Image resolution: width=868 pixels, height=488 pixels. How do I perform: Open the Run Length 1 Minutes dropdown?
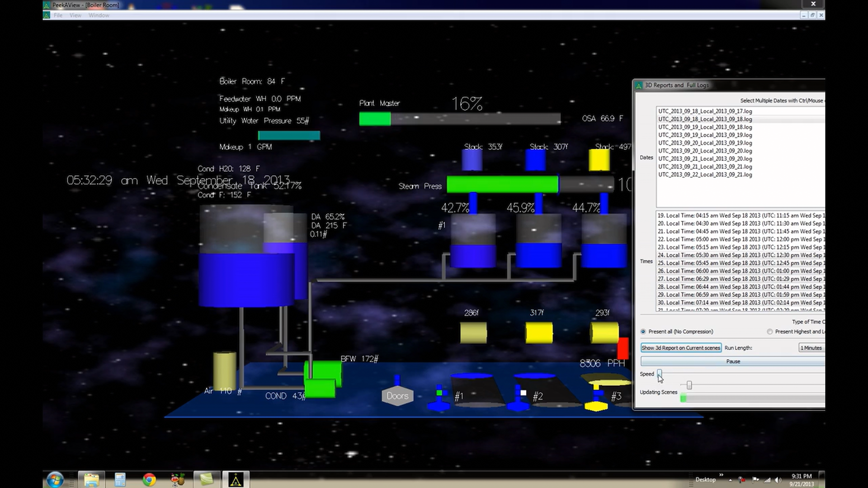point(812,348)
